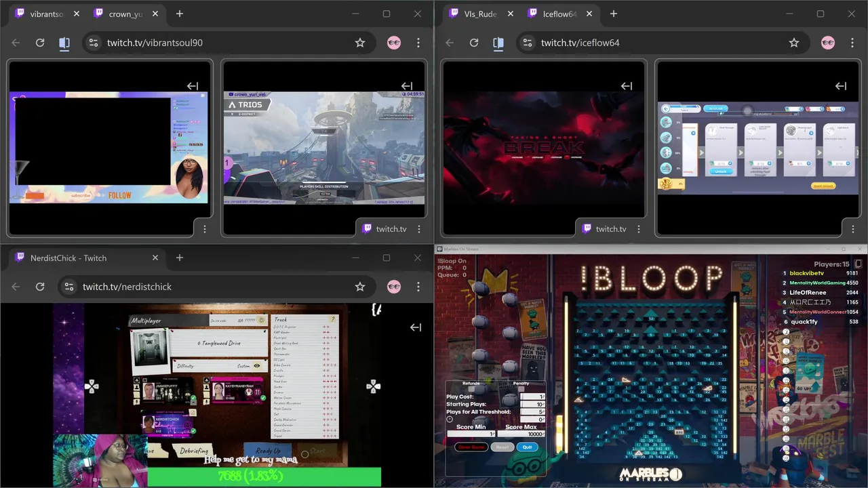The image size is (868, 488).
Task: Click the grey Reset button in Marbles
Action: point(502,447)
